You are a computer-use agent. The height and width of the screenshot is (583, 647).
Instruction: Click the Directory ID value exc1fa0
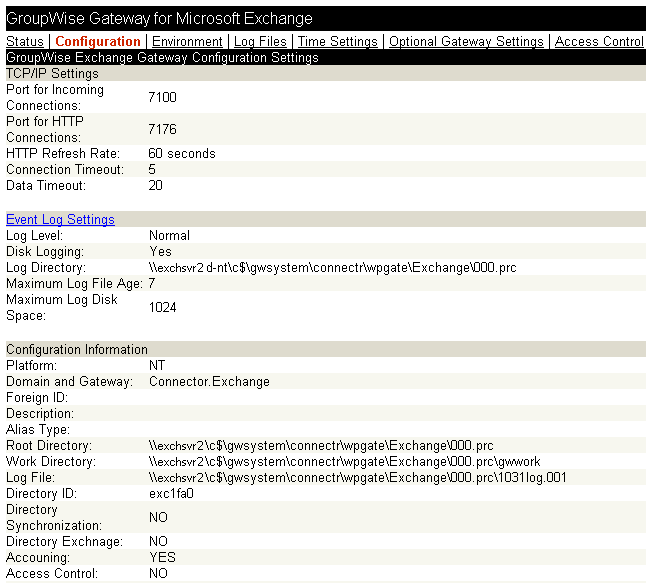click(x=171, y=493)
